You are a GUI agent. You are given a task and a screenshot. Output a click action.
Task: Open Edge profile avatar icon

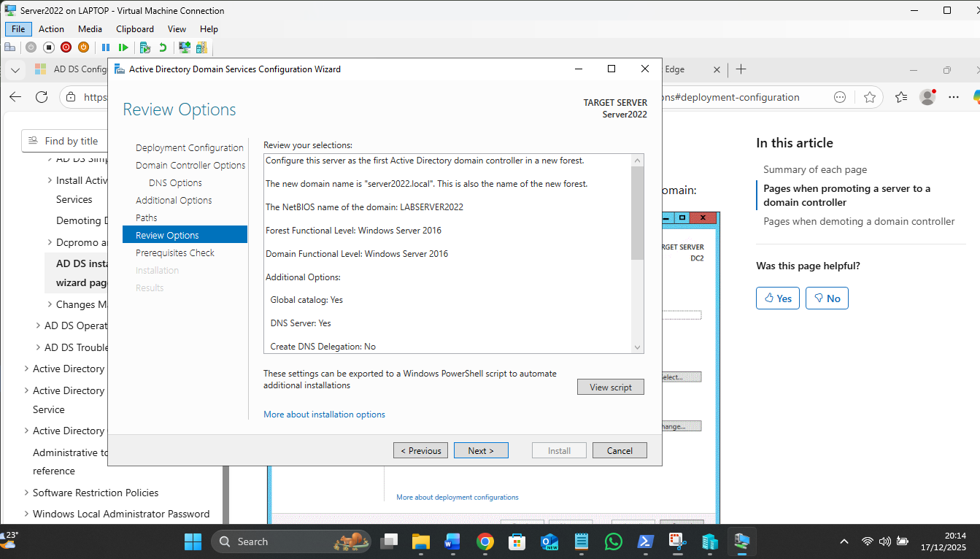click(x=927, y=97)
